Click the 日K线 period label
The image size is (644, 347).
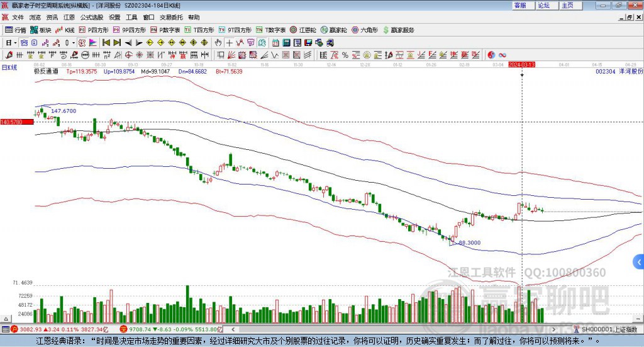(x=9, y=67)
